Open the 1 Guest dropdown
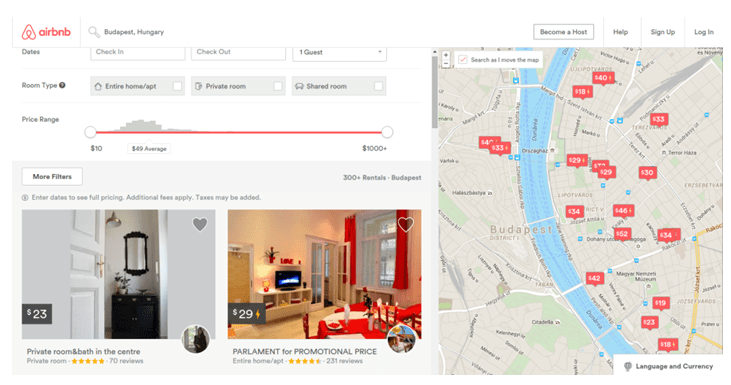 coord(339,52)
